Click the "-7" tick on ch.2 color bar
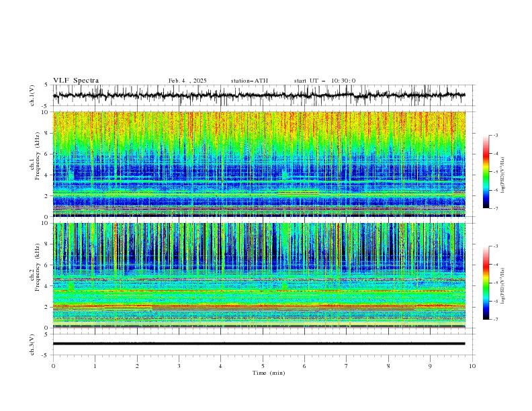The height and width of the screenshot is (411, 532). [496, 320]
